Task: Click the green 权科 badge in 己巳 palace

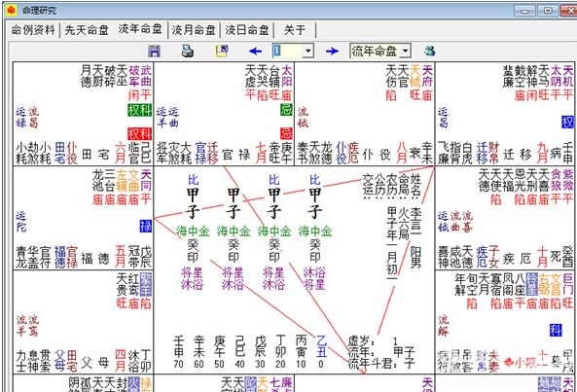Action: [x=139, y=110]
